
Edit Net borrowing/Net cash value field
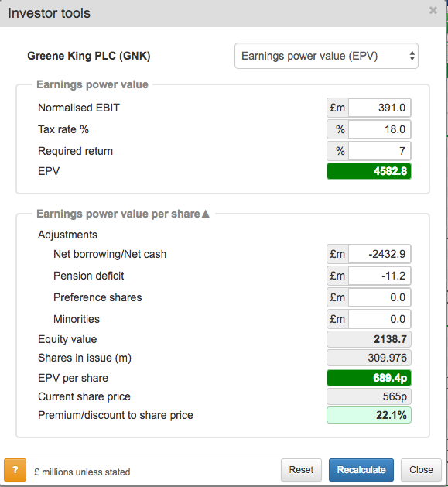coord(380,254)
